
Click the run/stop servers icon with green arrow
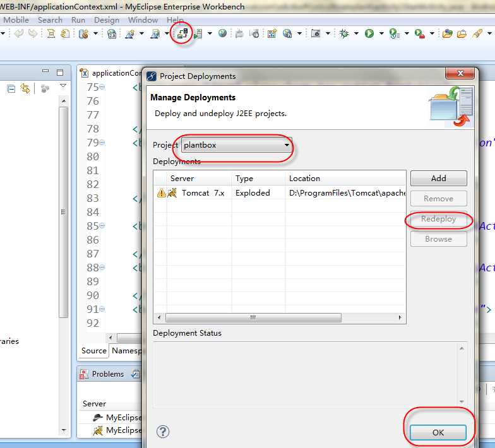click(198, 33)
